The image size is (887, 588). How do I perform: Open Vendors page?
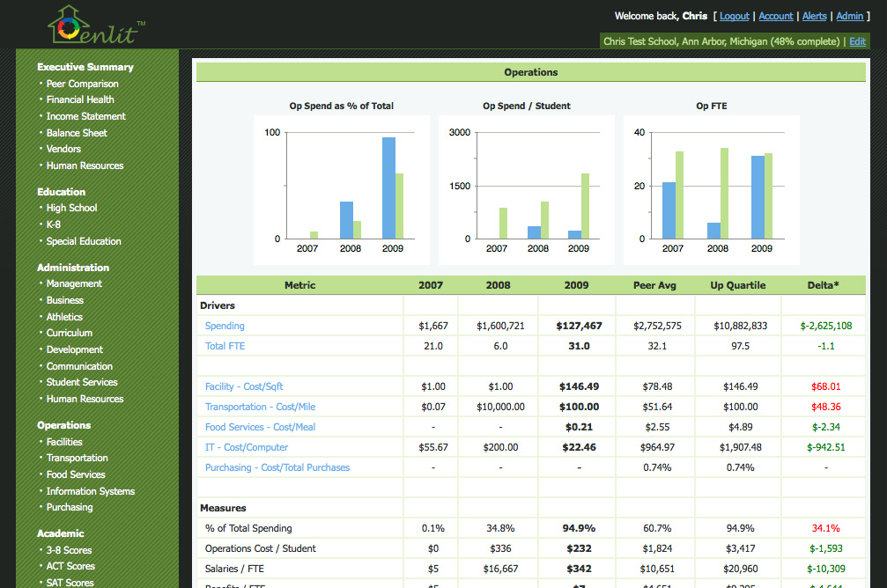(x=63, y=149)
